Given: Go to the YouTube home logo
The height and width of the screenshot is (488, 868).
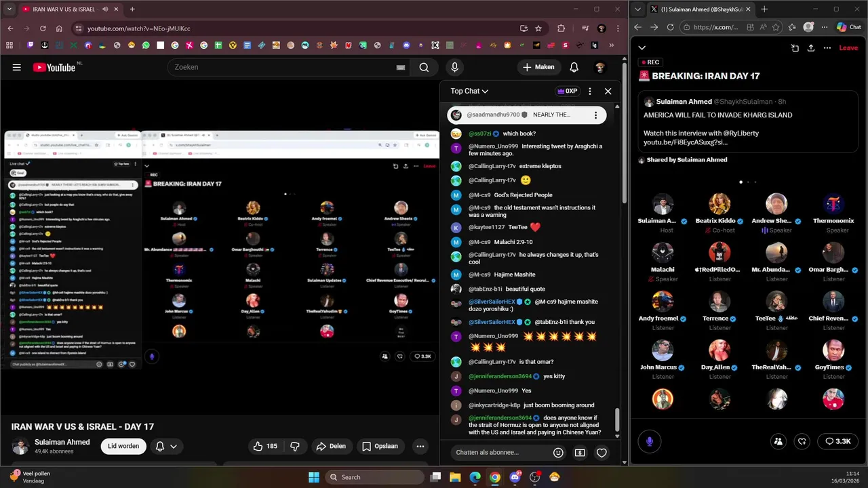Looking at the screenshot, I should 54,67.
